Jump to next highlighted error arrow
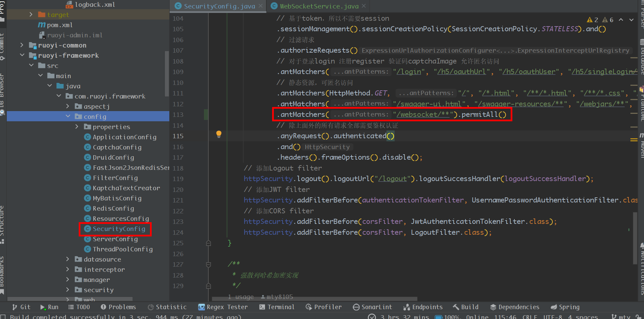Viewport: 644px width, 319px height. [631, 20]
